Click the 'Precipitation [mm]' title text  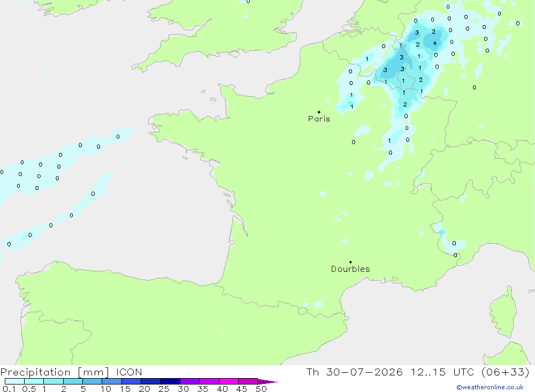[x=55, y=372]
